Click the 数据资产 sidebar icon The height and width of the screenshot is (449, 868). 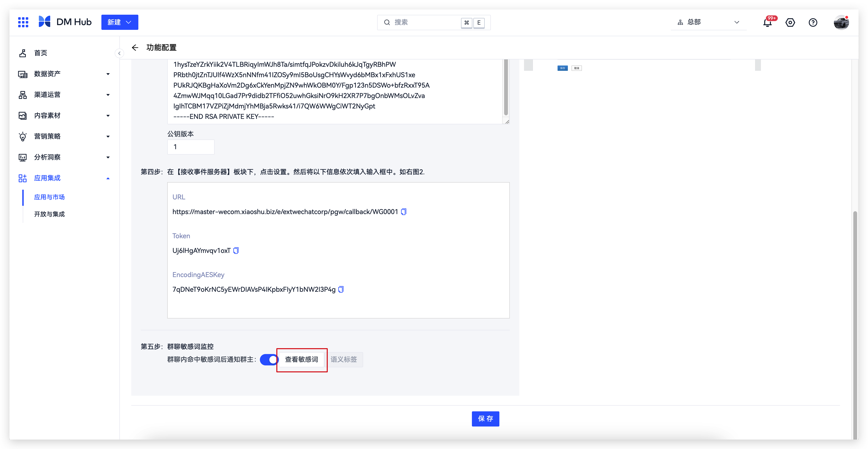[x=23, y=74]
